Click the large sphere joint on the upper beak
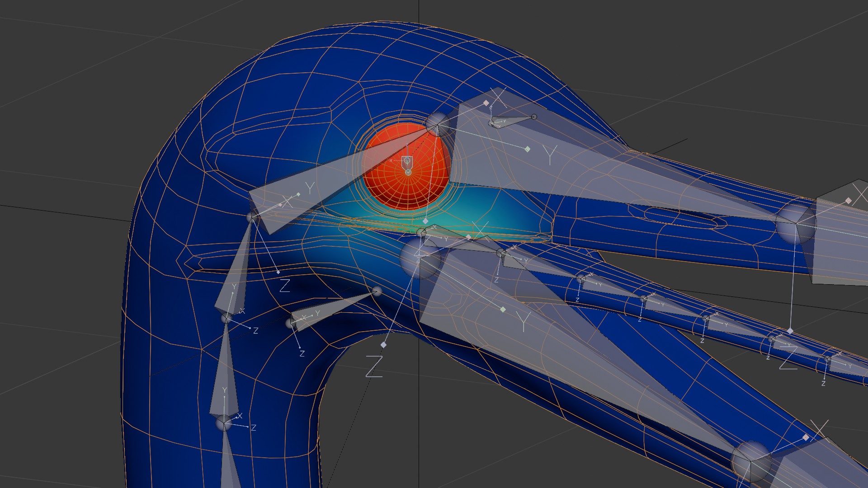The image size is (868, 488). (x=796, y=223)
